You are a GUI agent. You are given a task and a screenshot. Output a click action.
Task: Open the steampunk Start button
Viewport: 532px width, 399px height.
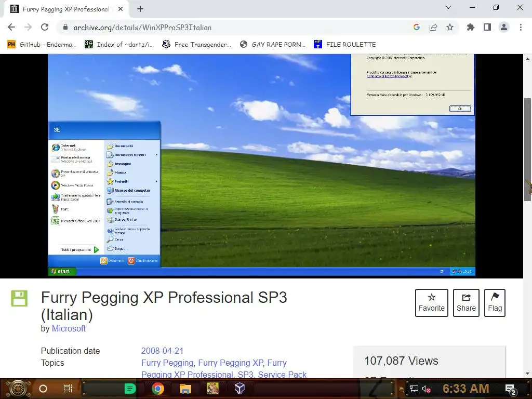pos(18,389)
